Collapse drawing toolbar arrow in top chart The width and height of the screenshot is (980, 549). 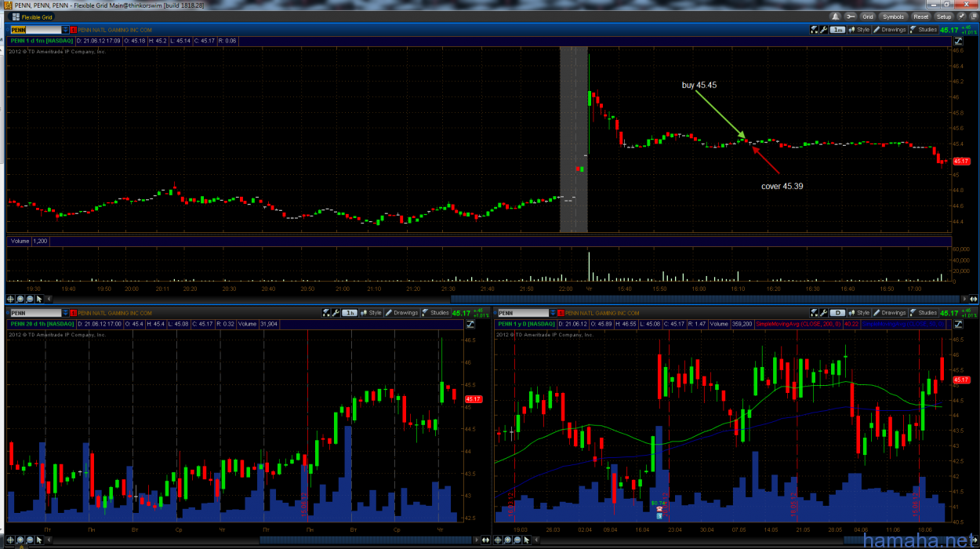pyautogui.click(x=49, y=299)
